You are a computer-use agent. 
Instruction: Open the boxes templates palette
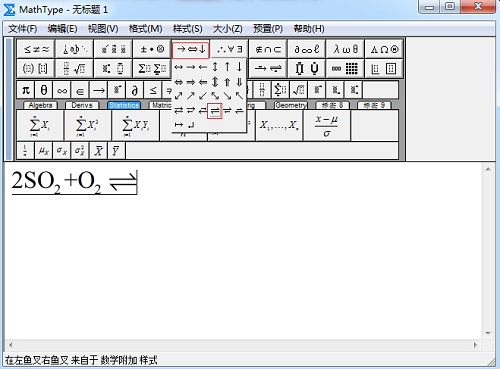point(384,69)
